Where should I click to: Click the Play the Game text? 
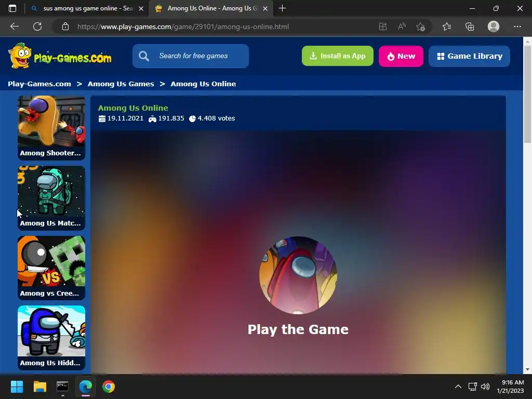click(298, 329)
